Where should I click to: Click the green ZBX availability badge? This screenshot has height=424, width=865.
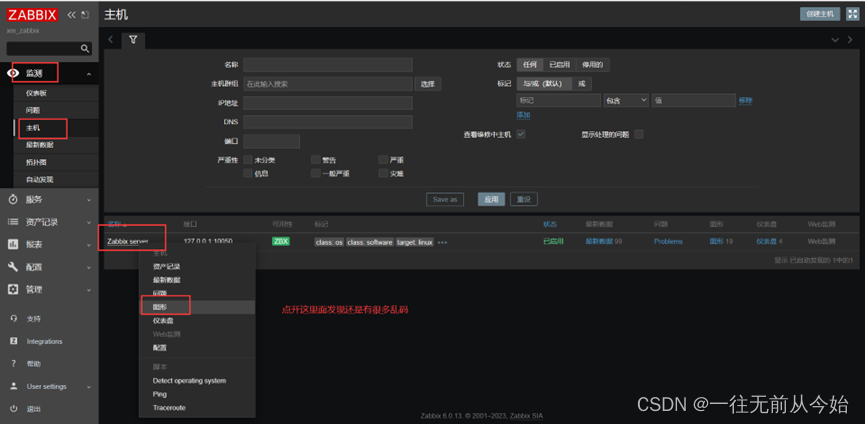pos(281,241)
